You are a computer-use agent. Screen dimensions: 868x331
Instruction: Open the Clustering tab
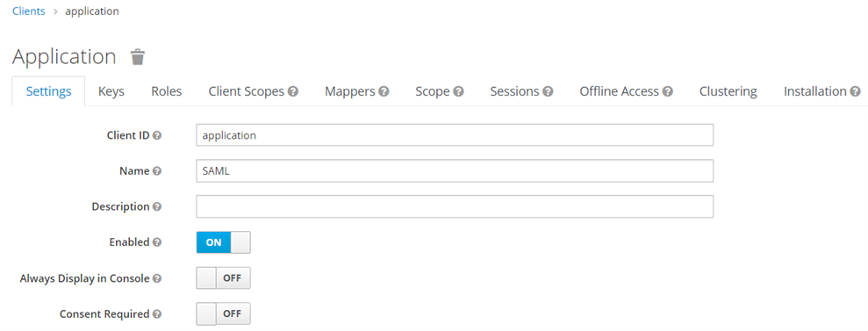[728, 91]
